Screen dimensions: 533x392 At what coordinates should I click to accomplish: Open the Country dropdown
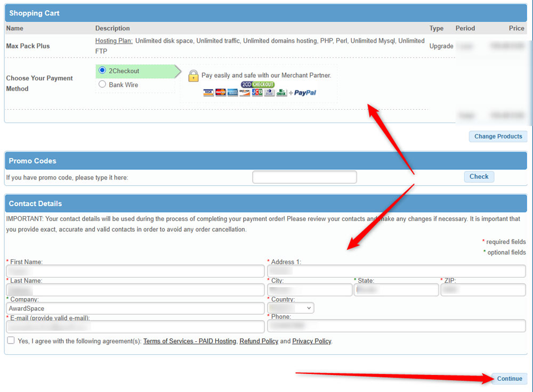[290, 307]
